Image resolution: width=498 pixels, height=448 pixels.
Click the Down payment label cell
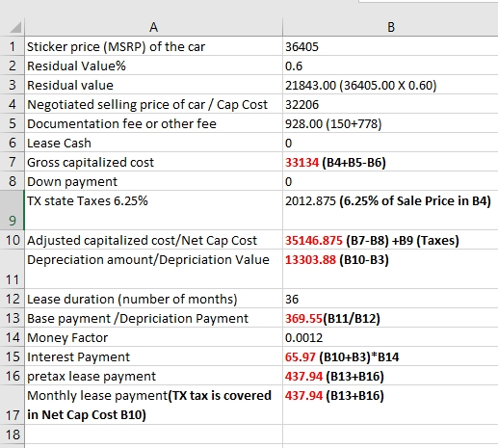(x=153, y=181)
